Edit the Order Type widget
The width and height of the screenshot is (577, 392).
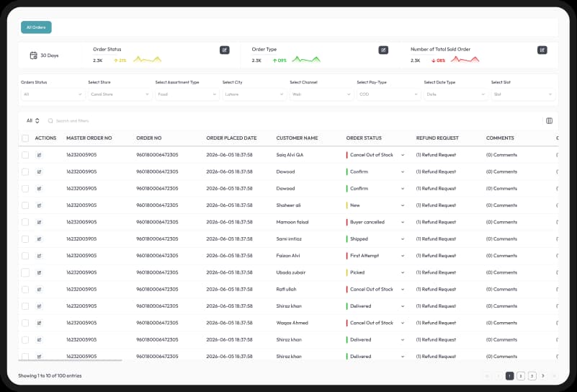point(383,50)
